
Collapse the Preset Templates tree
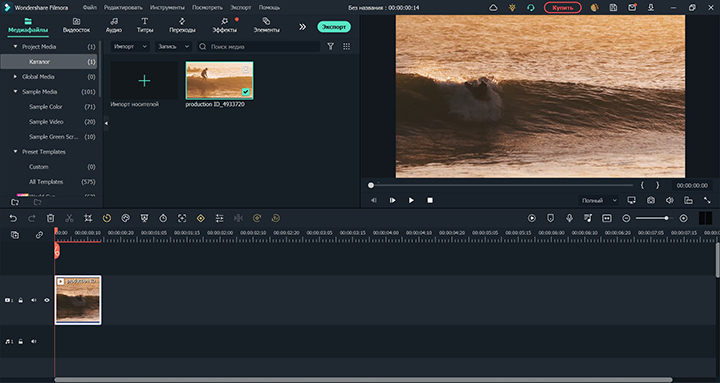15,152
